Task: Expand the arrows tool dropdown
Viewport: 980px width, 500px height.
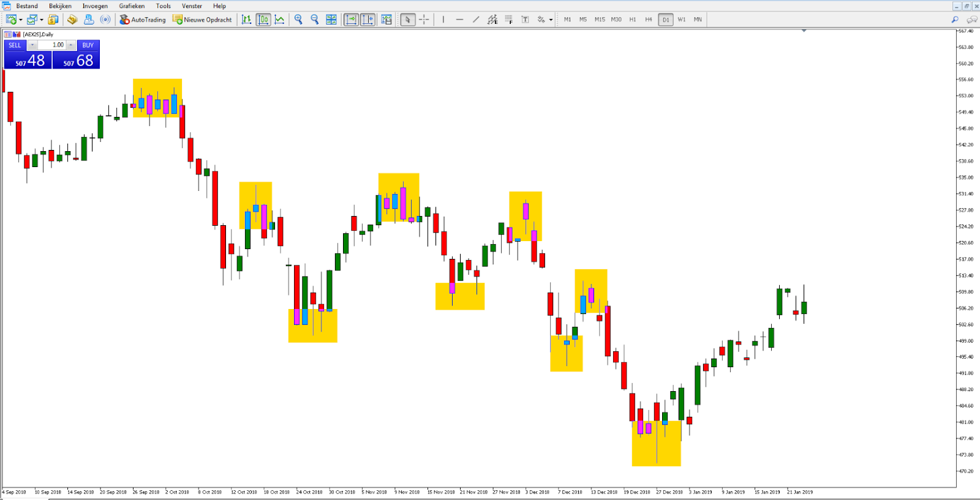Action: [x=551, y=20]
